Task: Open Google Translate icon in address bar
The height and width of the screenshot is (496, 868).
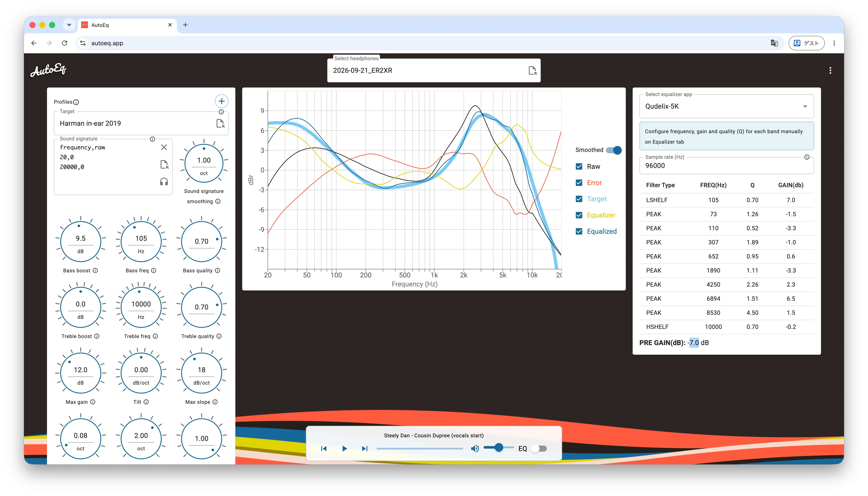Action: click(x=774, y=43)
